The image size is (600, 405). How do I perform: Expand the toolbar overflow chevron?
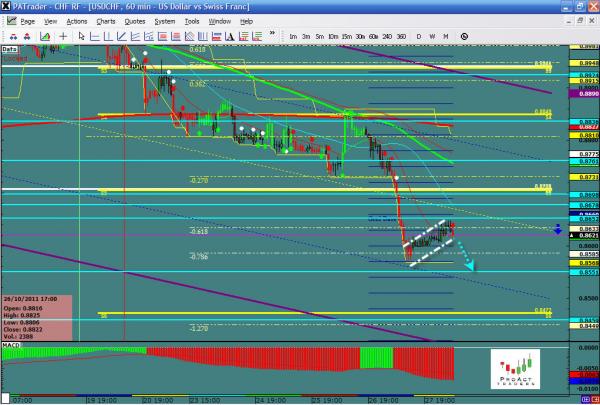click(272, 35)
